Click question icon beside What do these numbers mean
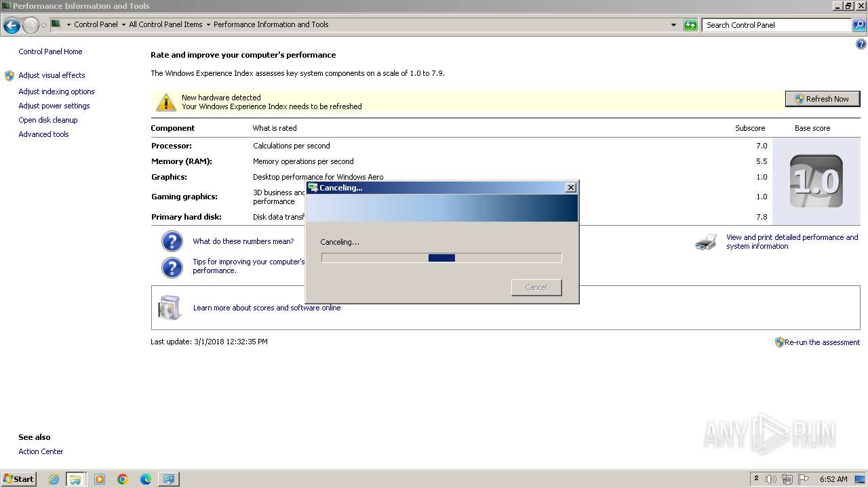 (x=172, y=241)
